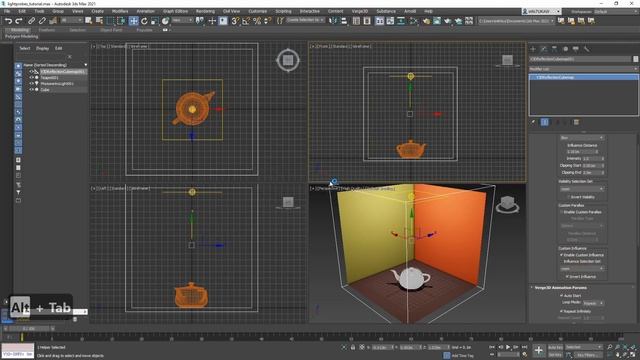This screenshot has width=640, height=360.
Task: Toggle the Repeat Infinitely checkbox
Action: pos(562,311)
